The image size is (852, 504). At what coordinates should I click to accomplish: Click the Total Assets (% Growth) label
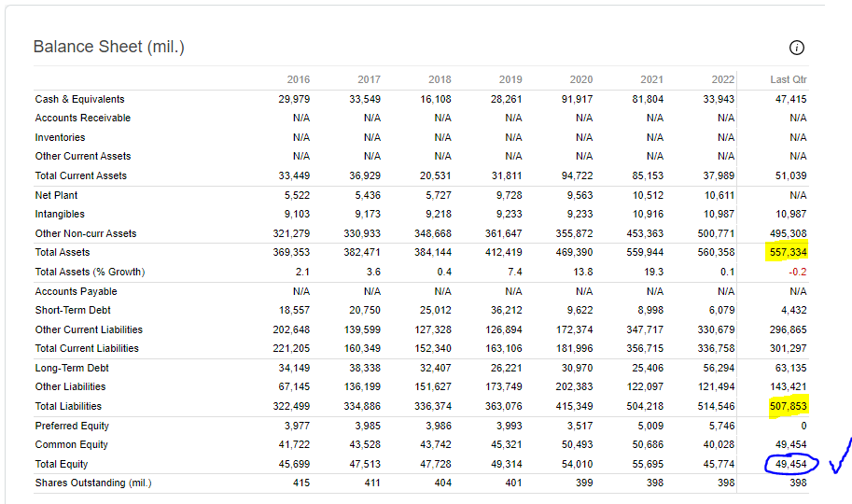(x=91, y=272)
